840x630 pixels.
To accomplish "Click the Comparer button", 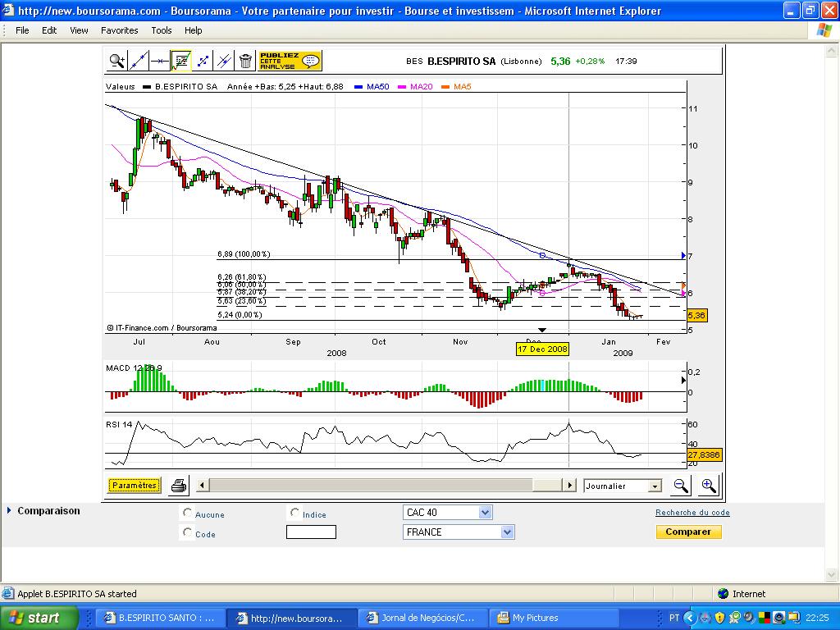I will tap(688, 532).
